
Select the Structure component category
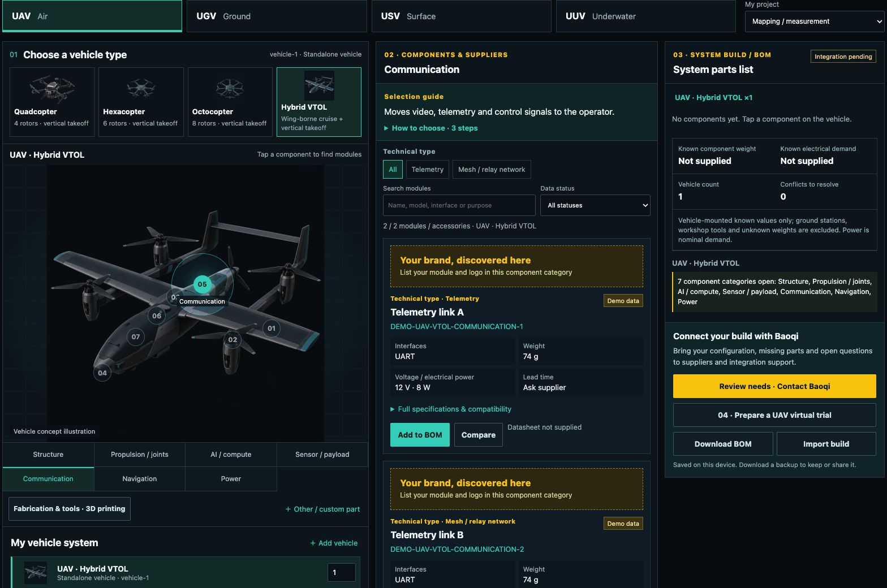pos(48,455)
